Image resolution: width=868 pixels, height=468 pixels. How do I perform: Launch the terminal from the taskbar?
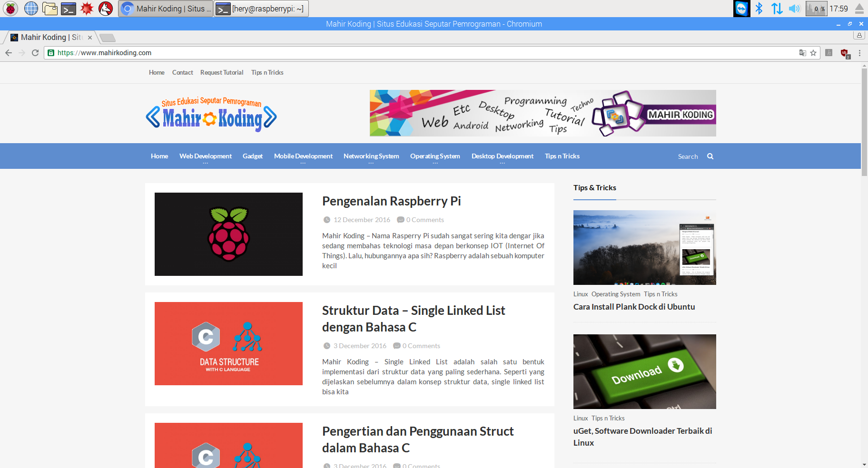pos(68,8)
